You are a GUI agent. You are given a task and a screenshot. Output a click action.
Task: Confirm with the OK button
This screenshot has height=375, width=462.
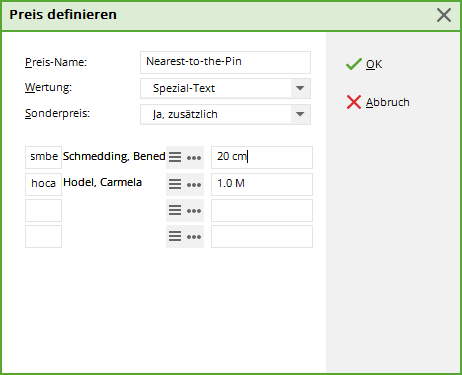pyautogui.click(x=364, y=64)
